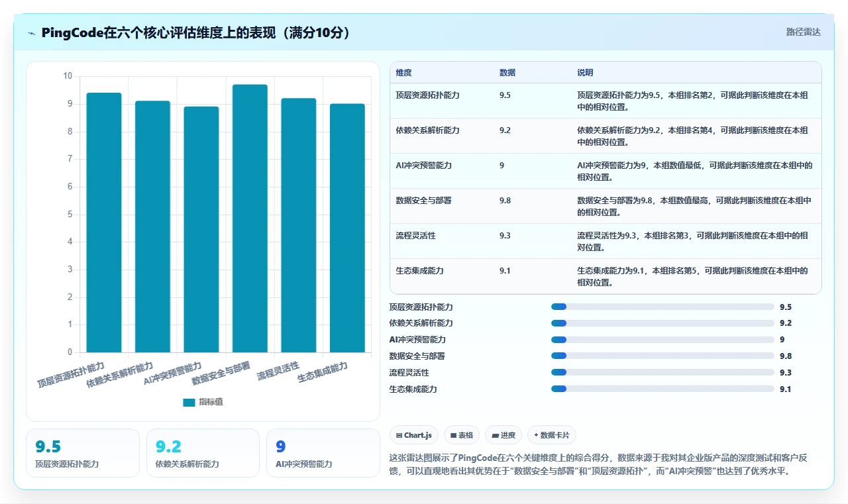Click the 进度 tag pill
This screenshot has width=848, height=504.
point(503,435)
